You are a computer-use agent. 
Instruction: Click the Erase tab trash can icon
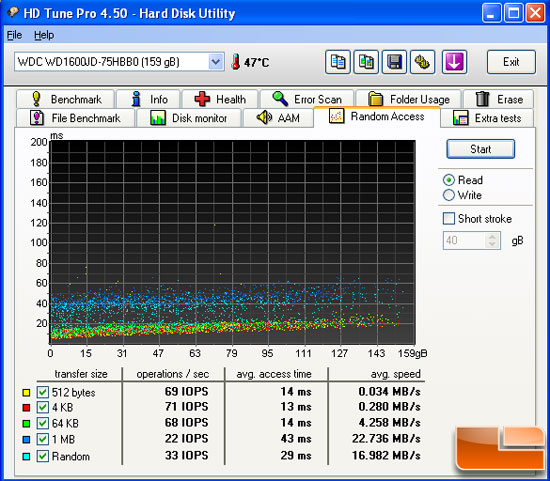[x=482, y=99]
